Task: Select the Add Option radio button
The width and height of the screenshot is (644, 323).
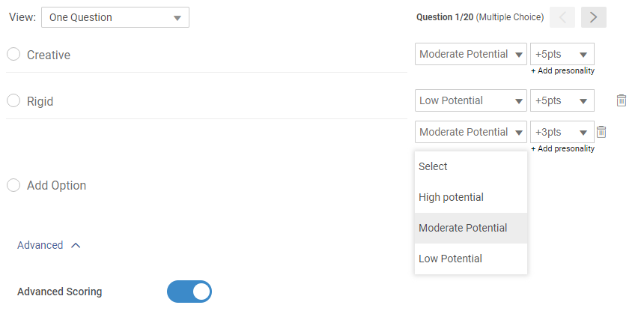Action: pos(13,185)
